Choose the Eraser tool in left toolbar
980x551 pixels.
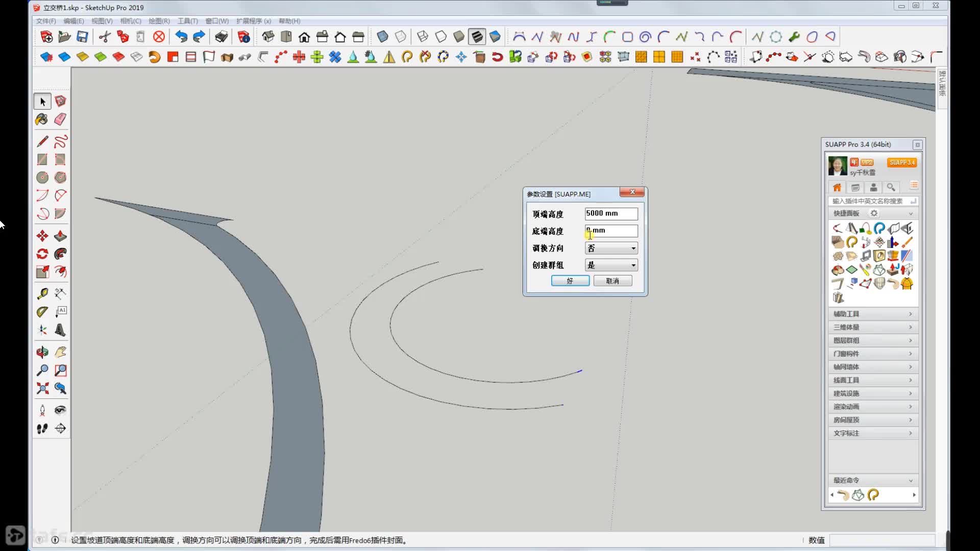click(x=60, y=119)
